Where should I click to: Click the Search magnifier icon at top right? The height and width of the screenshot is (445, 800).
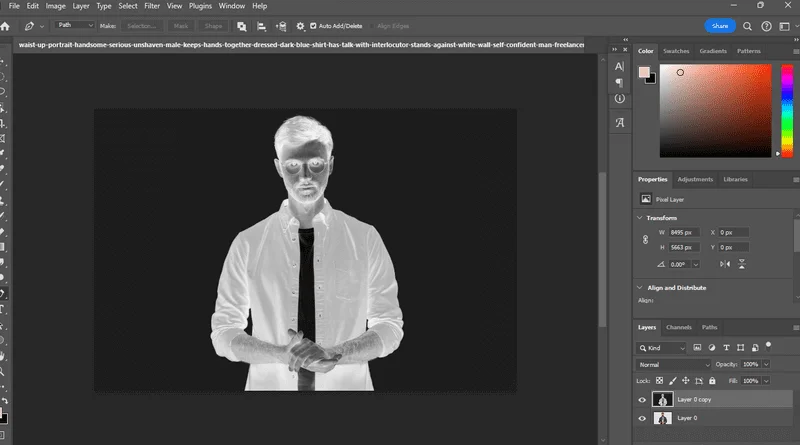[x=747, y=26]
